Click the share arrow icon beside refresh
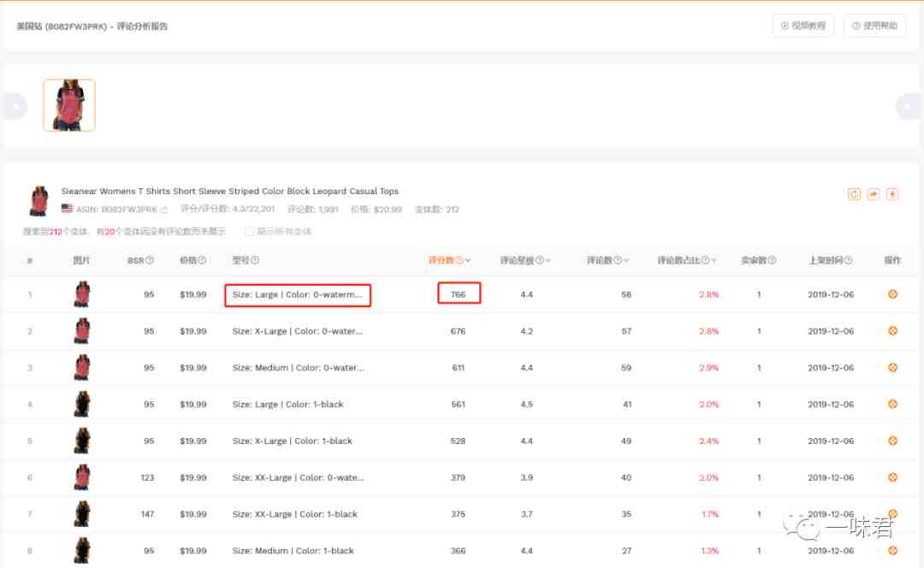 (x=874, y=194)
